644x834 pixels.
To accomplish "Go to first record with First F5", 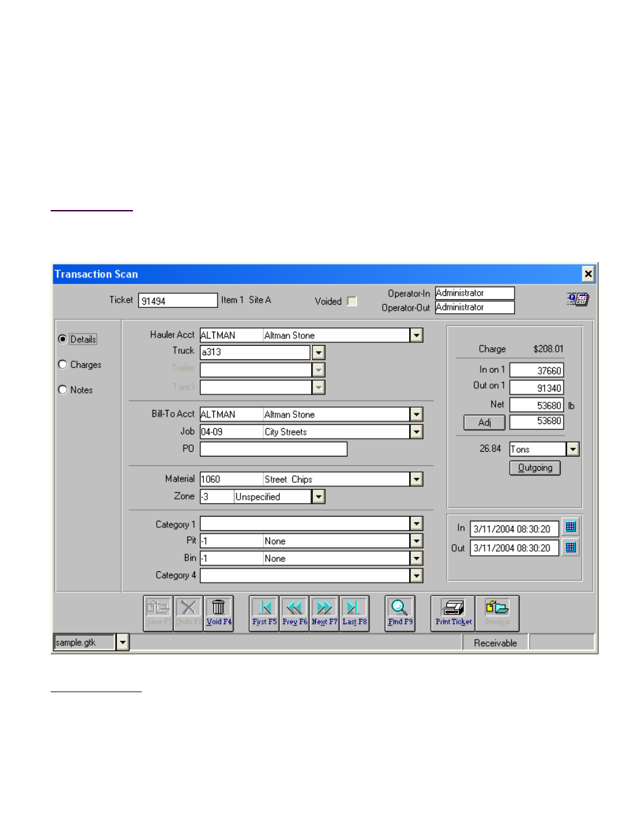I will [264, 613].
